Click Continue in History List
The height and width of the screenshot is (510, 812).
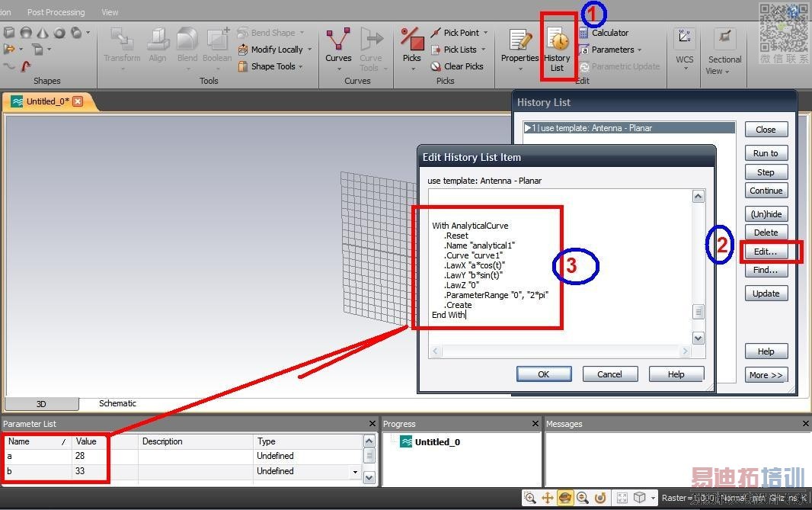pyautogui.click(x=766, y=191)
